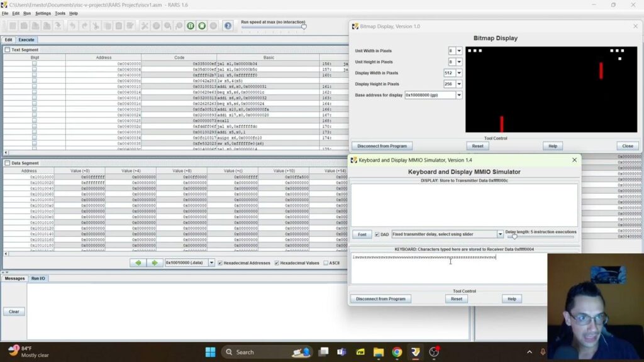
Task: Click the Cut toolbar icon
Action: coord(96,25)
